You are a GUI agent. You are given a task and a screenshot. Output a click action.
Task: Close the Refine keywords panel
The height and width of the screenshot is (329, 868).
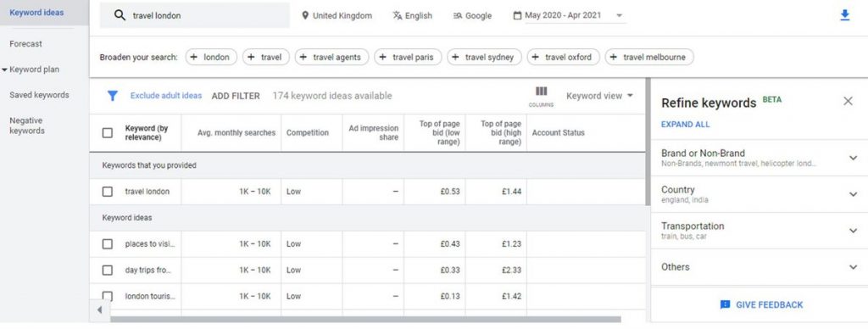click(848, 101)
